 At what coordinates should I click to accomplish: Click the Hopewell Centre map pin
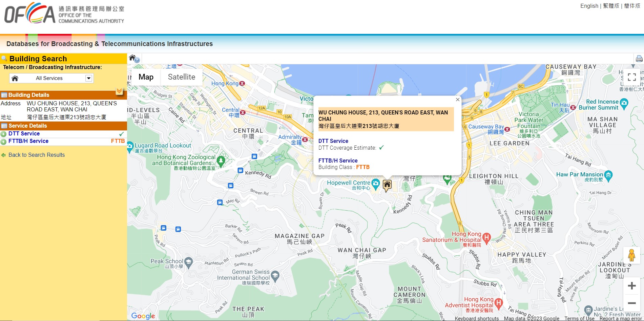click(x=375, y=183)
